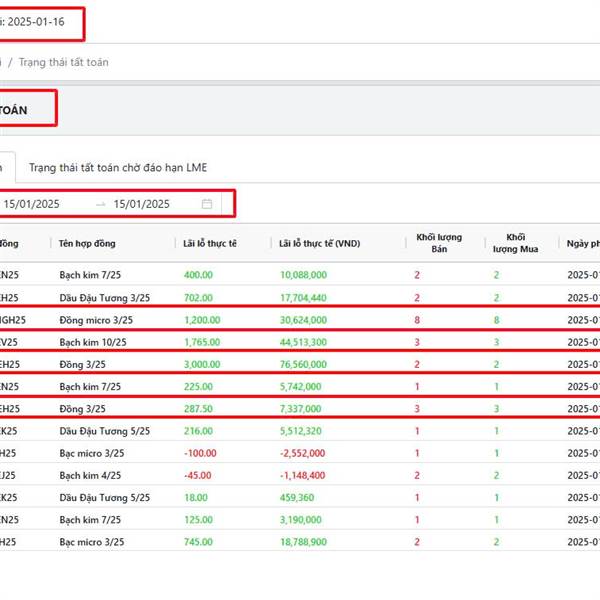Viewport: 600px width, 600px height.
Task: Click the 745.00 profit value
Action: 198,542
